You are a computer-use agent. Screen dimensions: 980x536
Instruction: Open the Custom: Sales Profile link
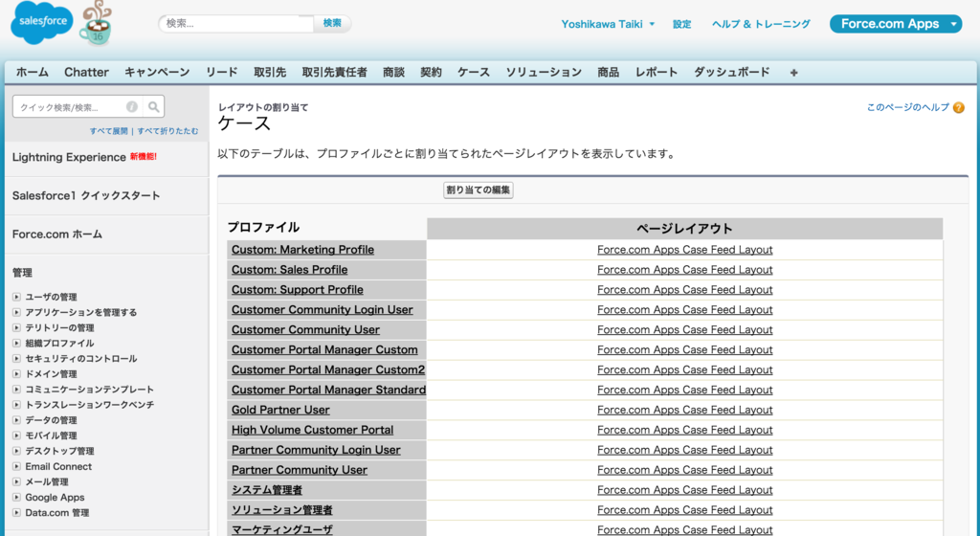click(x=289, y=270)
